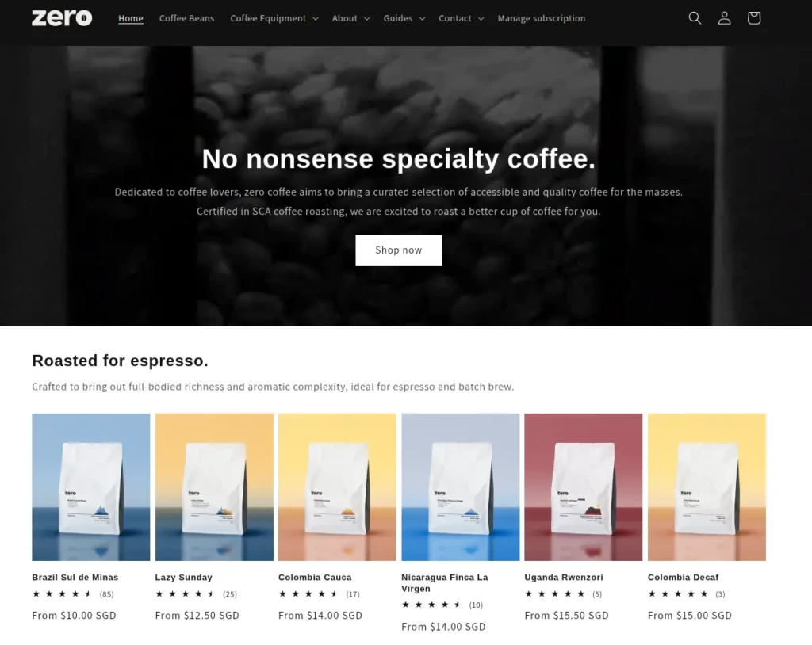This screenshot has width=812, height=645.
Task: Open the shopping cart icon
Action: [753, 18]
